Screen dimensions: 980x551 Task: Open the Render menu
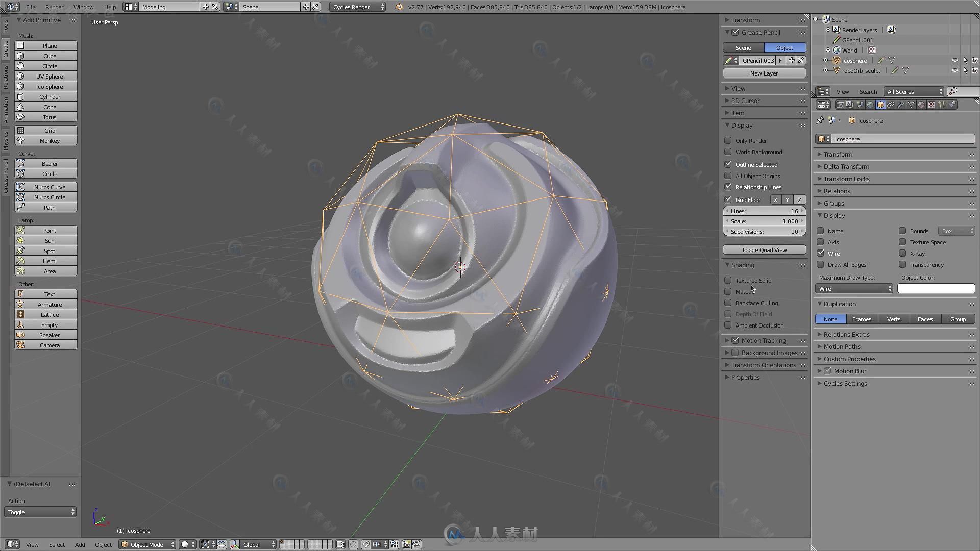(54, 7)
